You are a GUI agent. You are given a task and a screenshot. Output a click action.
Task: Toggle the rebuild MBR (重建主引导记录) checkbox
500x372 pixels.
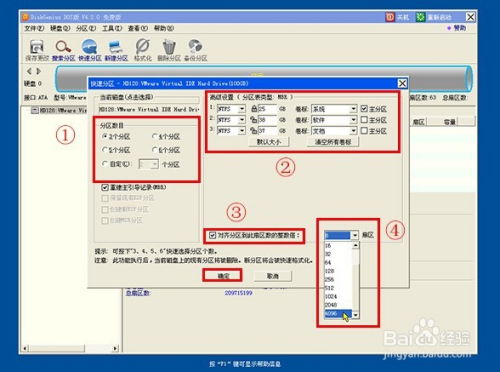[105, 187]
